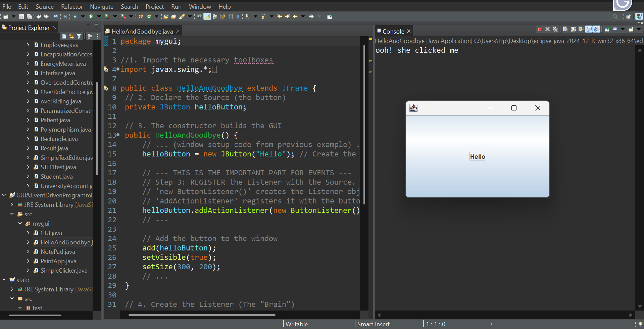The image size is (644, 329).
Task: Open the Debug tool on the toolbar
Action: 75,16
